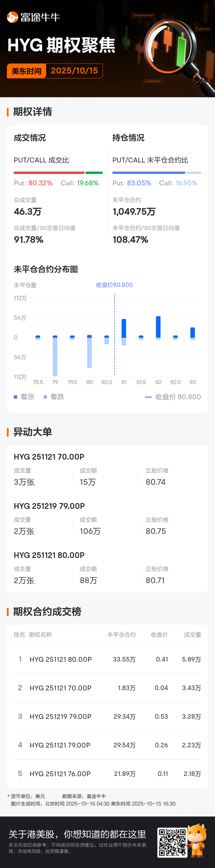Click the light-blue 看跌 legend square
Screen dimensions: 215x868
coord(45,397)
